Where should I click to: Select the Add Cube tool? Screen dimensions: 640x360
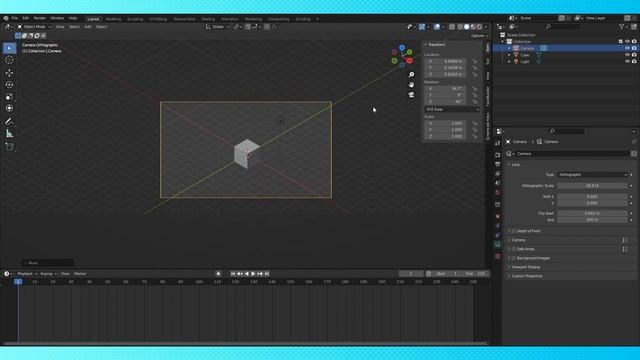tap(9, 147)
